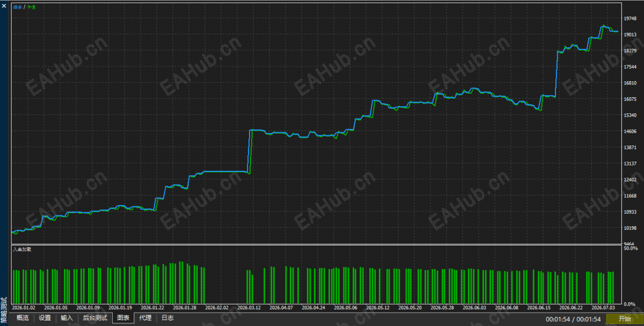Click the 50.0% deposit load label
This screenshot has width=644, height=326.
coord(630,248)
